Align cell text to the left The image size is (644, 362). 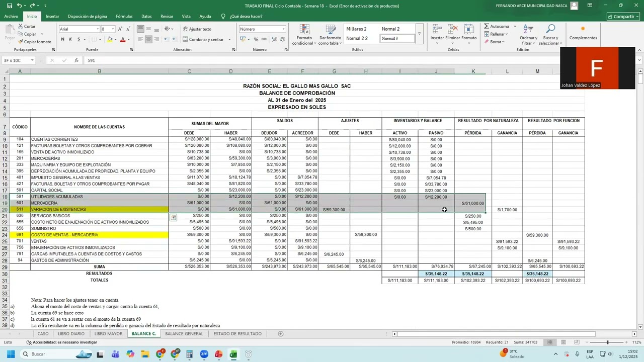tap(140, 39)
